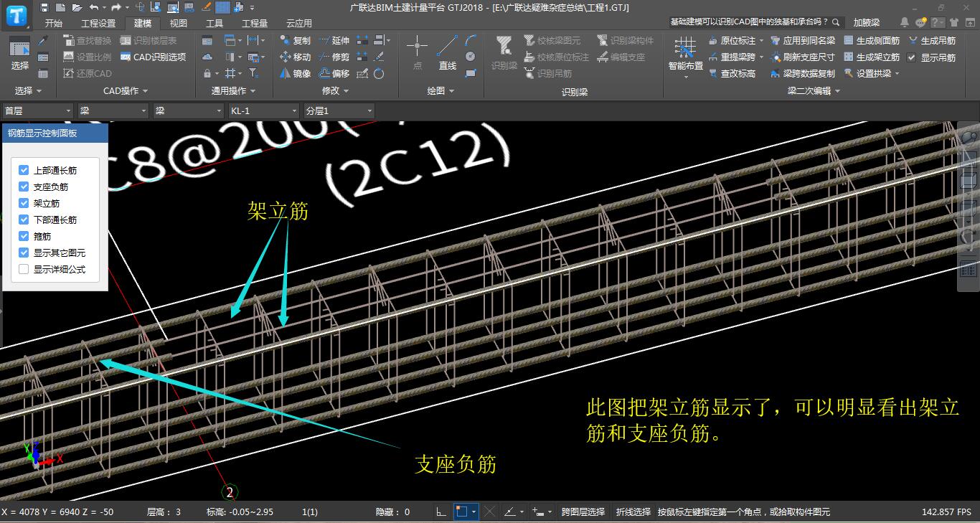
Task: Click 折线选择 in status bar
Action: [633, 512]
